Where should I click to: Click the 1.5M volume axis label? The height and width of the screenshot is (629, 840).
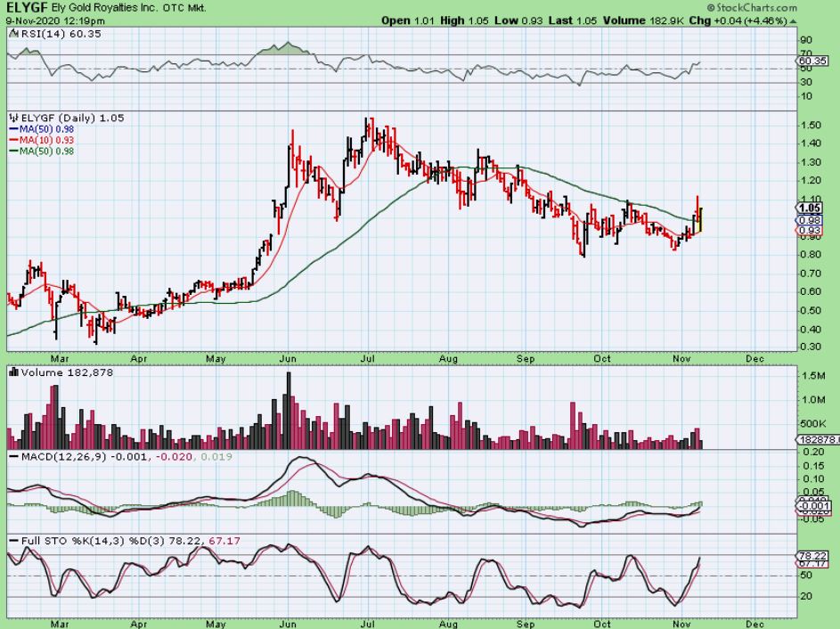tap(813, 376)
